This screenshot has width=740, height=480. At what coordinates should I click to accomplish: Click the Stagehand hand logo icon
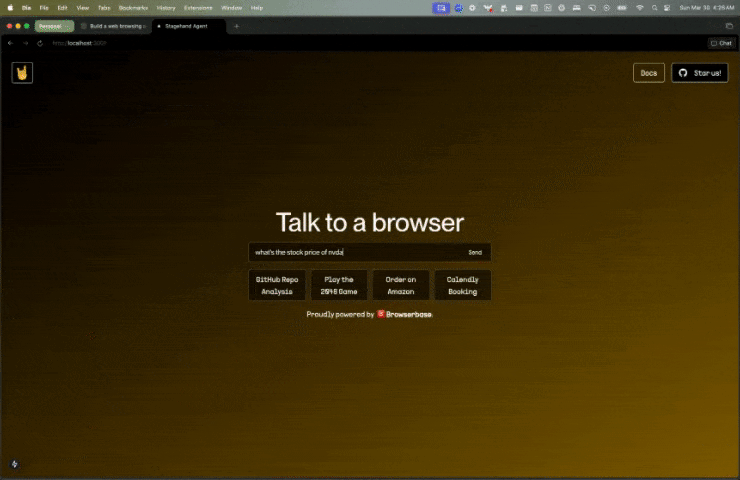point(22,73)
